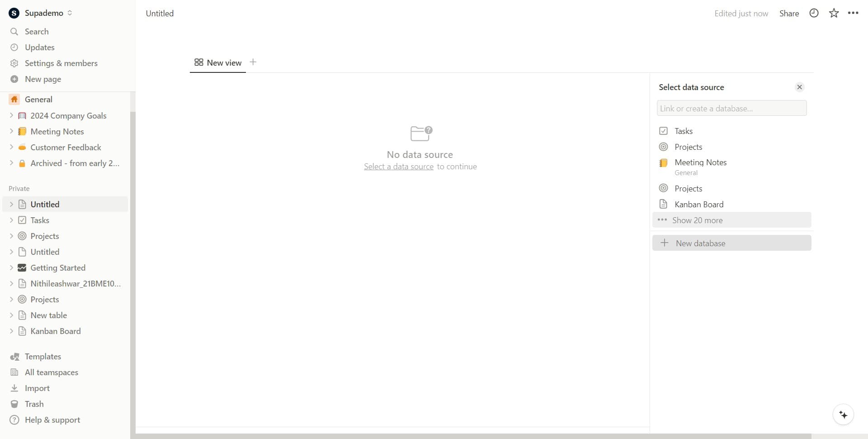Screen dimensions: 868x439
Task: Click the Link or create a database field
Action: coord(731,108)
